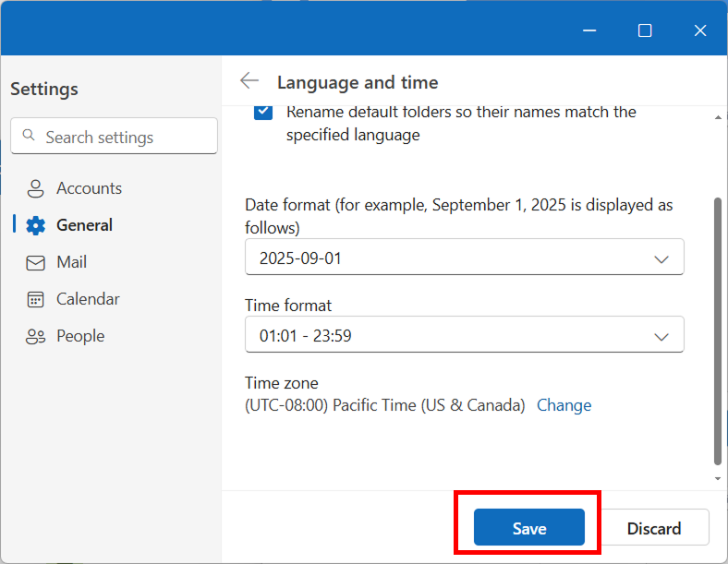Click the Language and time heading
Viewport: 728px width, 564px height.
[x=358, y=82]
